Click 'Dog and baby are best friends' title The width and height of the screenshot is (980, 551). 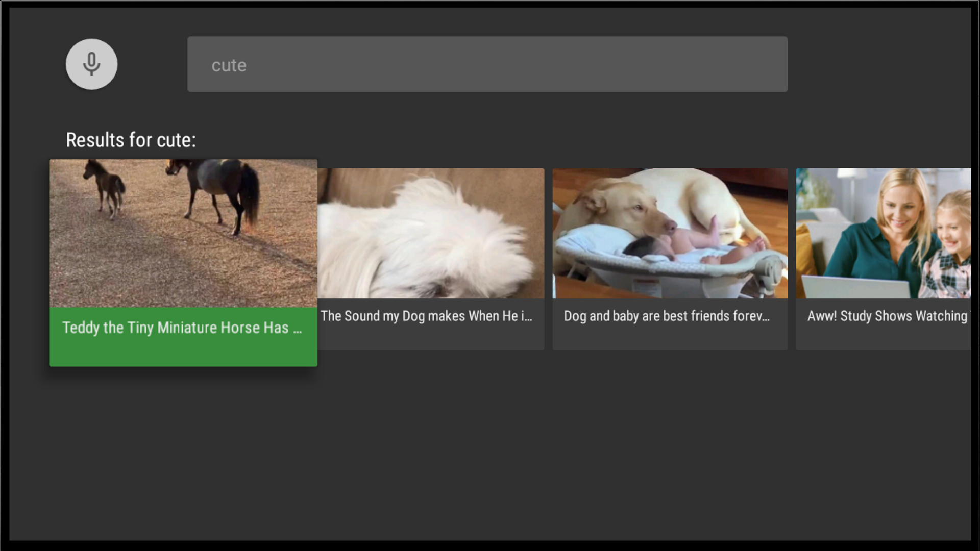pos(666,316)
